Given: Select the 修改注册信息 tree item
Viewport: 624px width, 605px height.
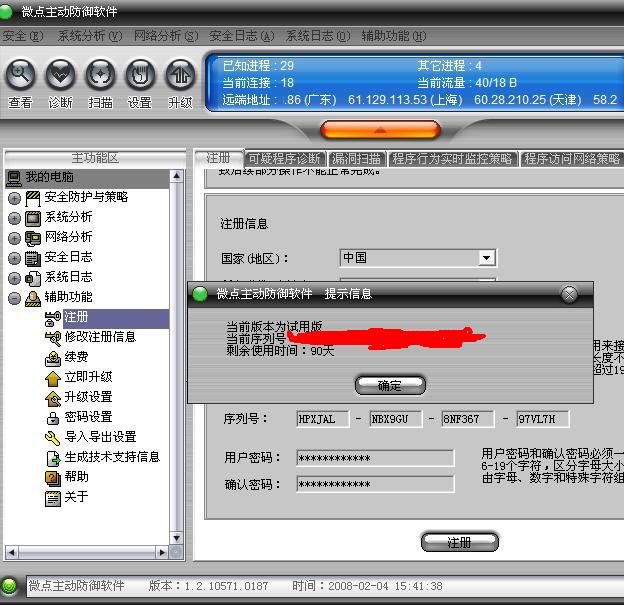Looking at the screenshot, I should coord(100,338).
